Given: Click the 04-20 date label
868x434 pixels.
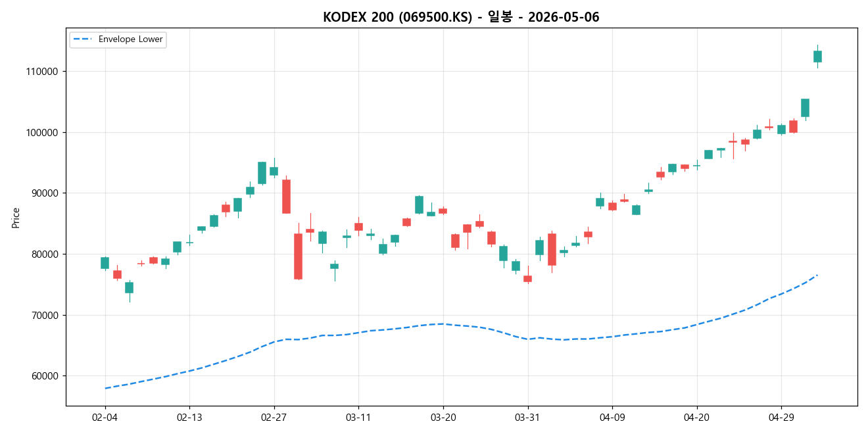Looking at the screenshot, I should click(x=696, y=418).
